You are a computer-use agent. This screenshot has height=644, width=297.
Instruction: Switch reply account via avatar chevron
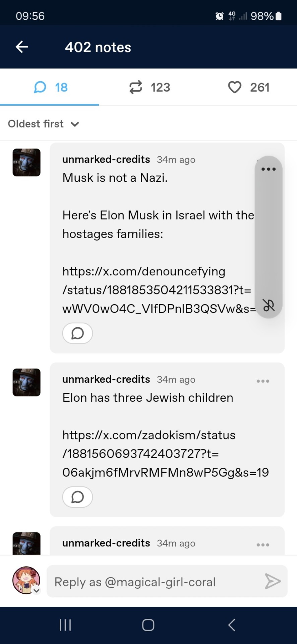[x=36, y=591]
